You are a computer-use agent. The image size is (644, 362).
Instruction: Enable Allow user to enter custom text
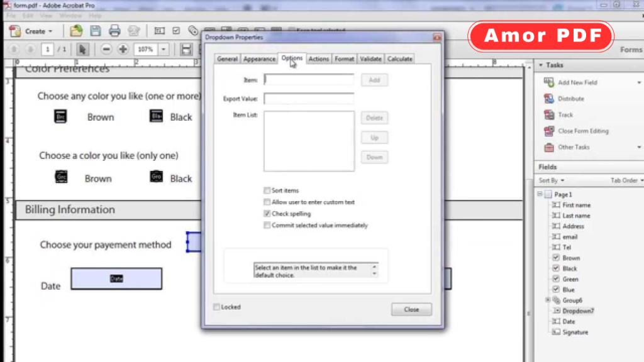point(267,202)
